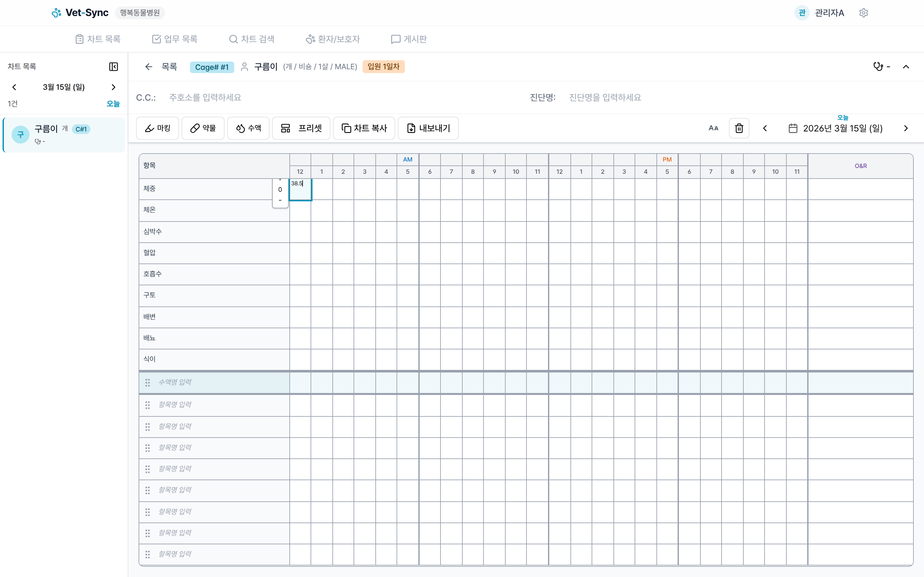Go to previous day with left chevron
The image size is (924, 577).
765,128
